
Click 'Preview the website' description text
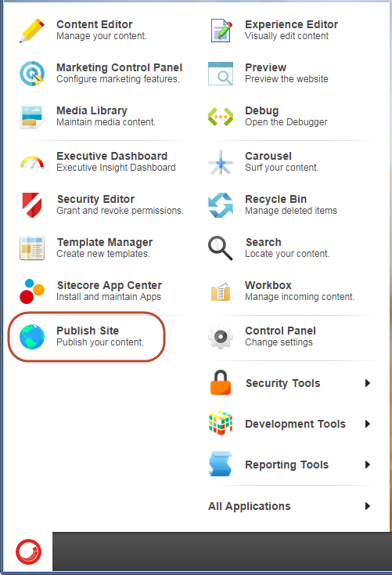(286, 79)
